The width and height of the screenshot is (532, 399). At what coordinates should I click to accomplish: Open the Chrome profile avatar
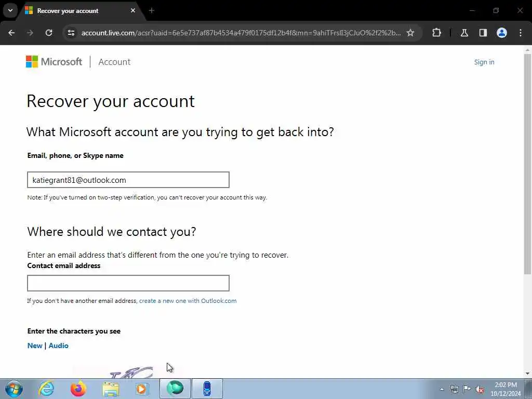tap(501, 33)
